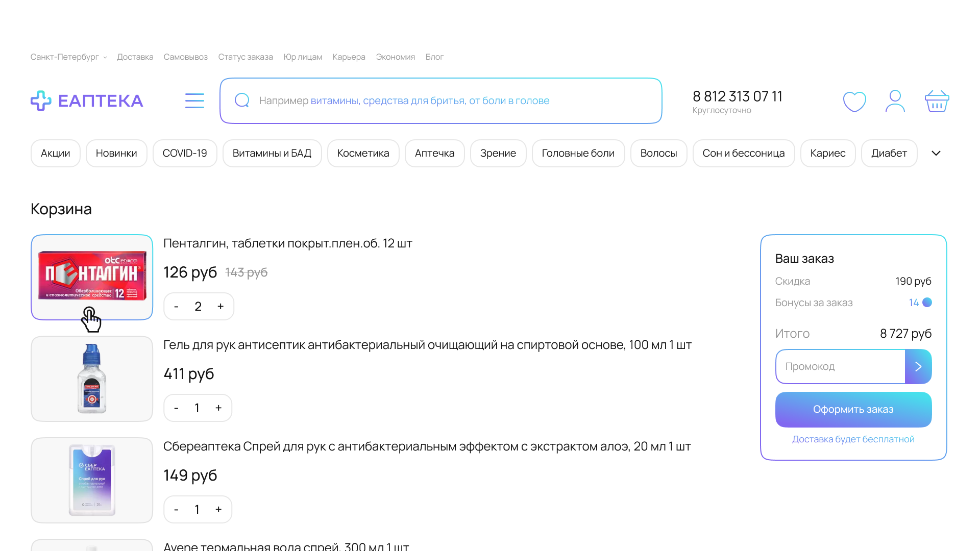This screenshot has height=551, width=980.
Task: Open the shopping basket icon
Action: (x=937, y=101)
